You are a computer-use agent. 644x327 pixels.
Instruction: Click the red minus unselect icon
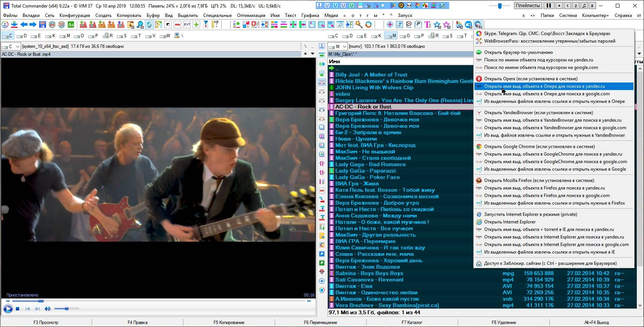pyautogui.click(x=177, y=25)
